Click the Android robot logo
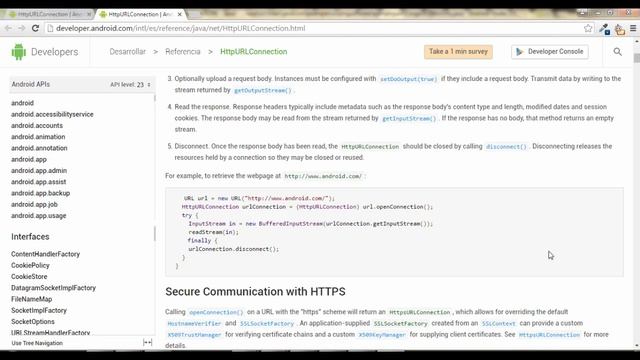 click(x=18, y=52)
